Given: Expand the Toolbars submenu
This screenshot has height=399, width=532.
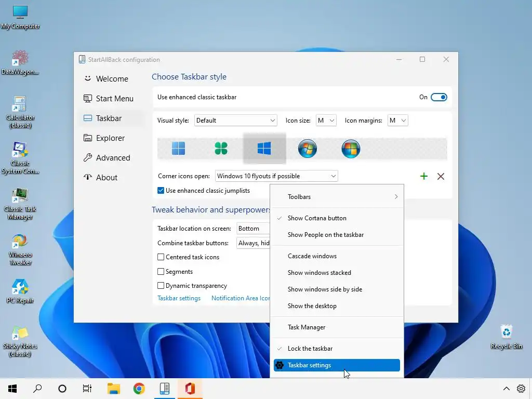Looking at the screenshot, I should [337, 197].
